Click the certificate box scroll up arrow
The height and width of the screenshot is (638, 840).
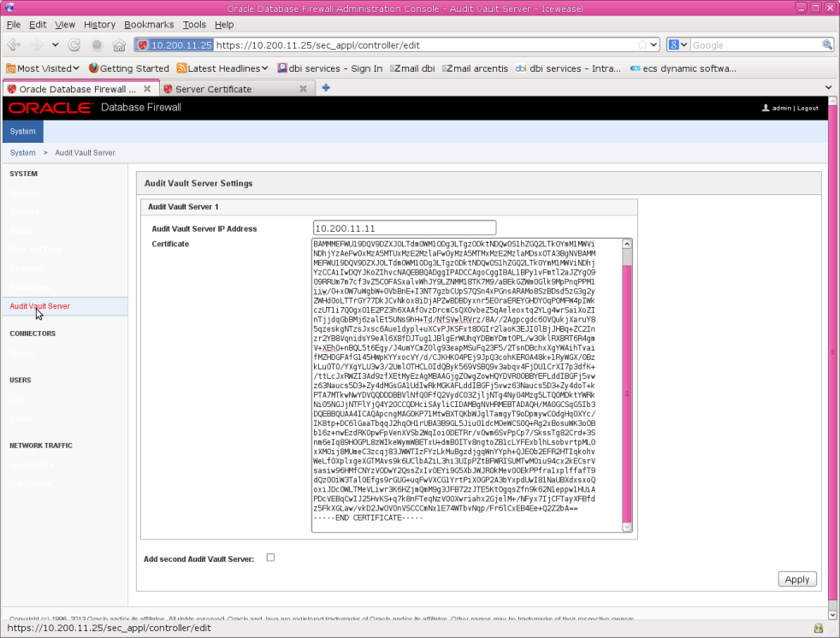point(627,244)
